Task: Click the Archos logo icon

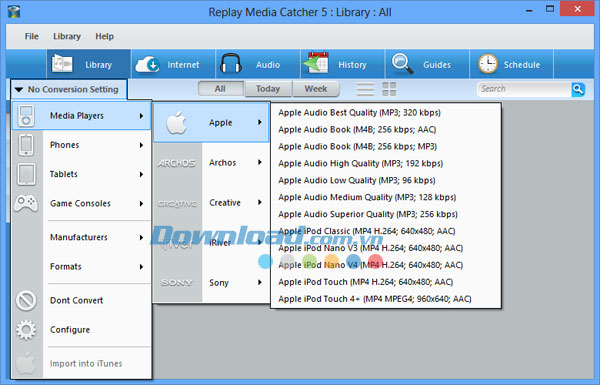Action: pos(177,163)
